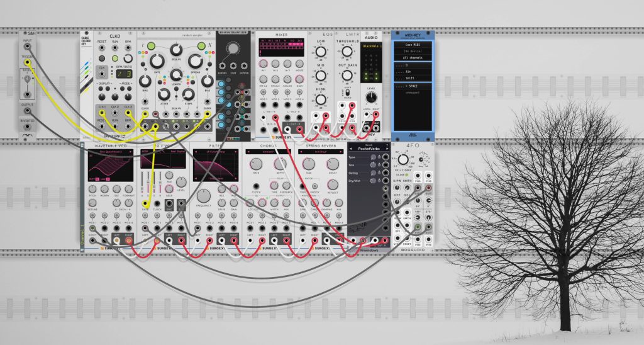Click the INPUT jack on the S&H module

pos(27,47)
